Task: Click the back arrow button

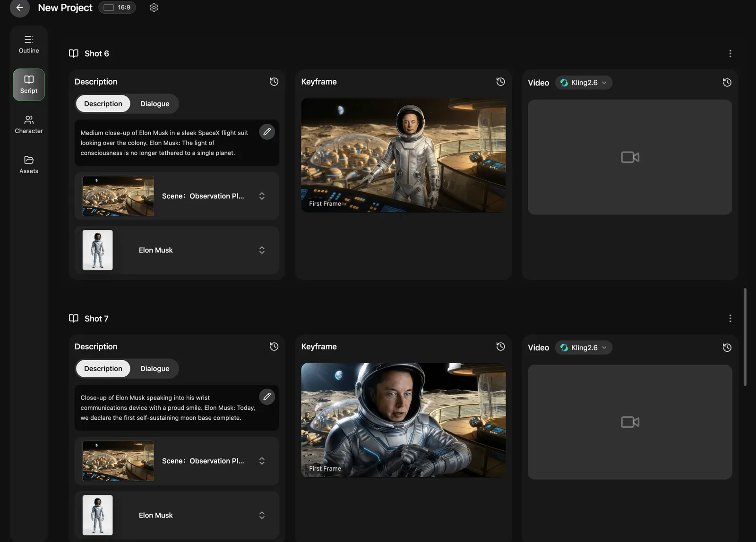Action: coord(19,8)
